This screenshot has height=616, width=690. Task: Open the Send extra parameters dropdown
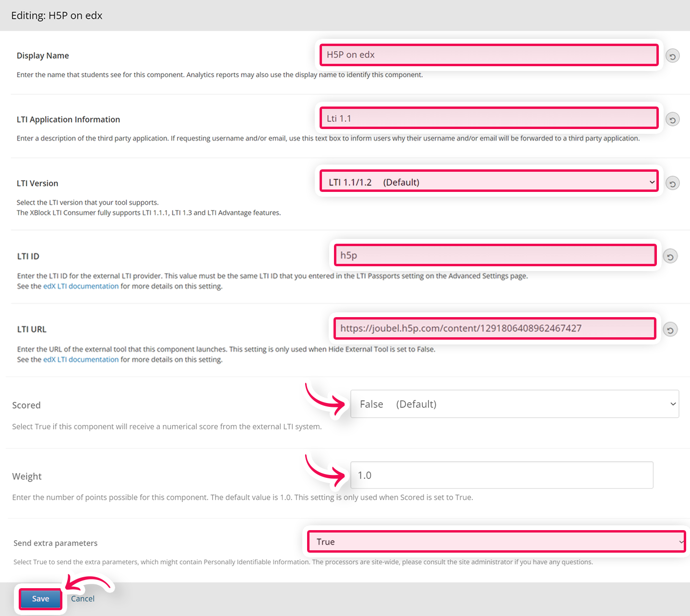pos(496,542)
